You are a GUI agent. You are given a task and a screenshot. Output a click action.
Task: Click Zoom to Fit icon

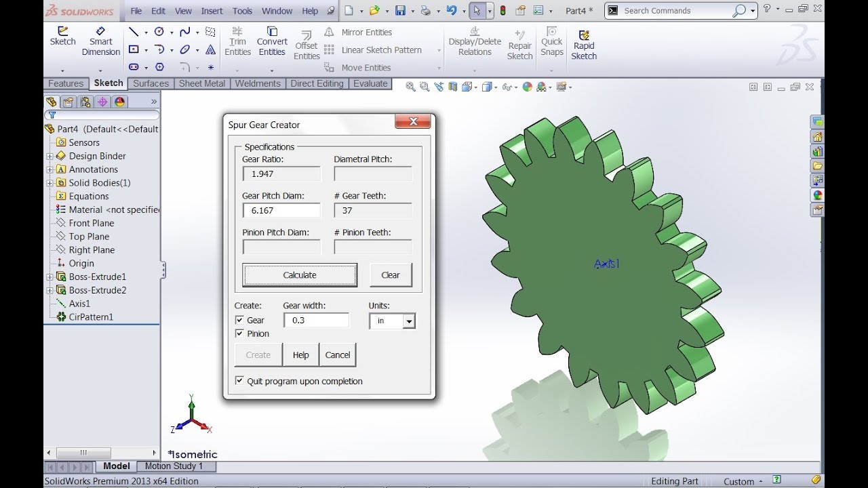410,87
